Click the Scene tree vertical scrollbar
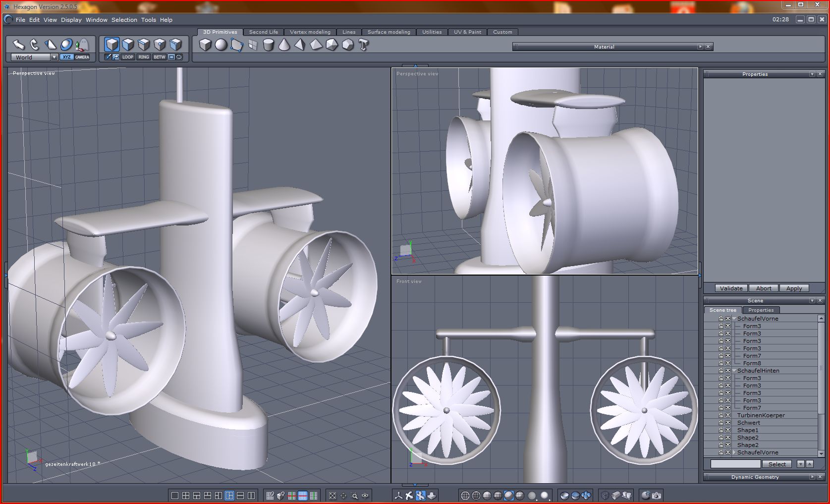This screenshot has height=504, width=830. [x=821, y=367]
